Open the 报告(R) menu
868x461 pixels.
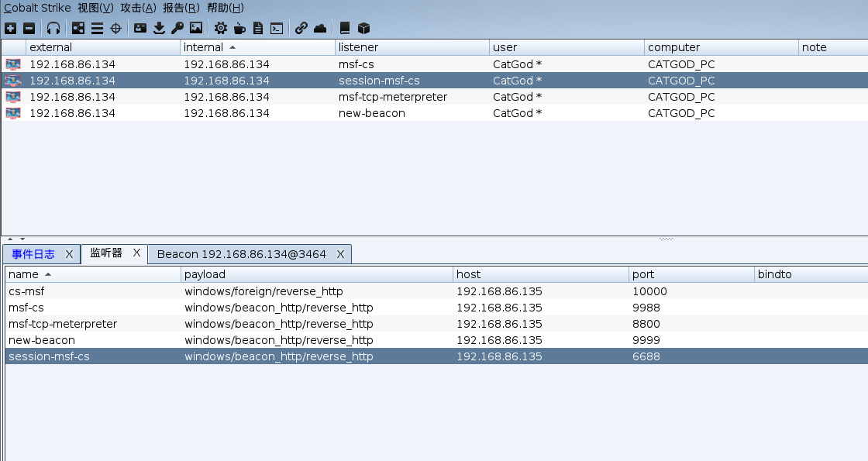coord(181,8)
